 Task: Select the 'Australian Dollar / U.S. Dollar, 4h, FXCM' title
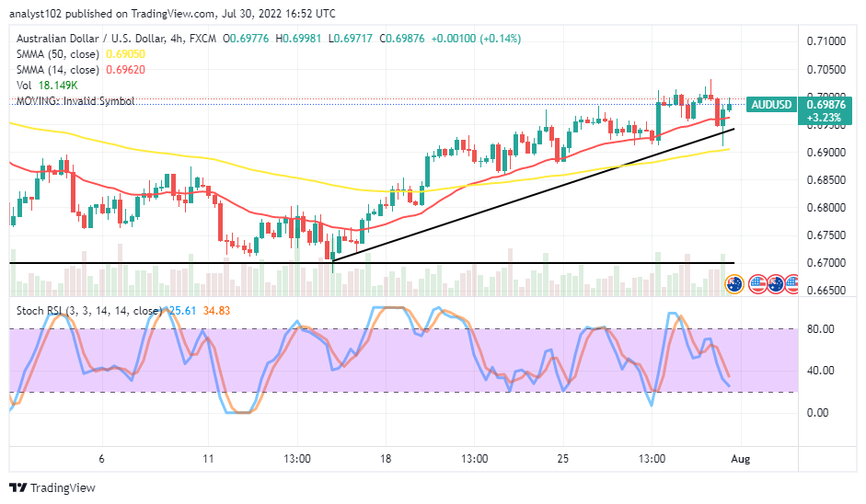[x=117, y=39]
